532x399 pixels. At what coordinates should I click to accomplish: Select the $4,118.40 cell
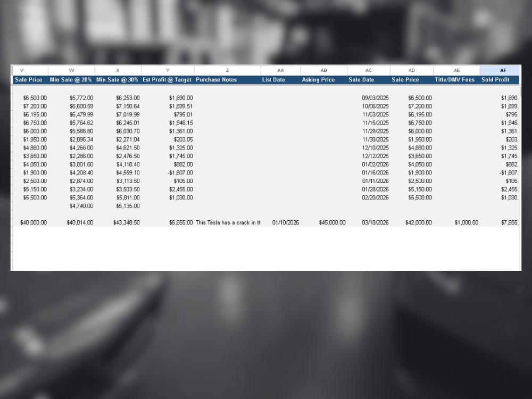(118, 164)
